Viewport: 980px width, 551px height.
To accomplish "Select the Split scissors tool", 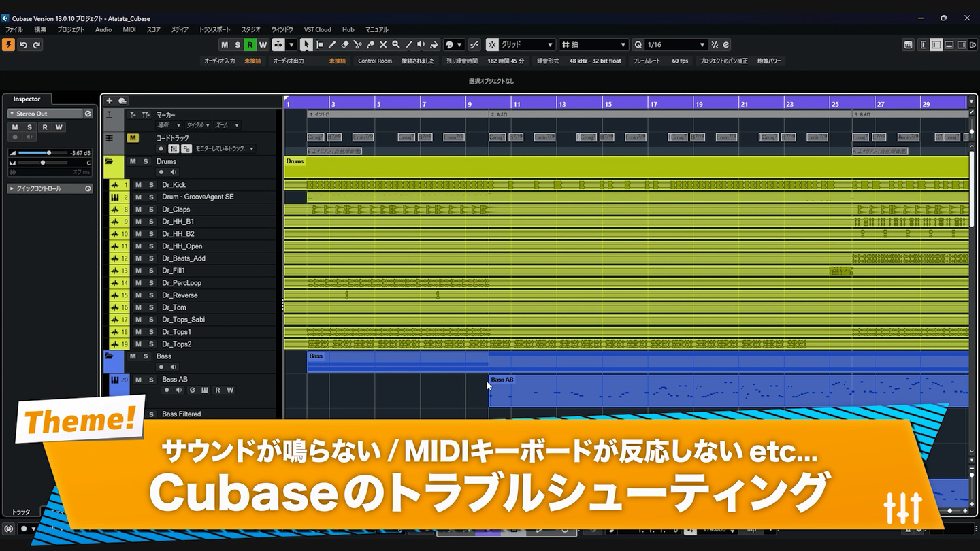I will point(357,45).
